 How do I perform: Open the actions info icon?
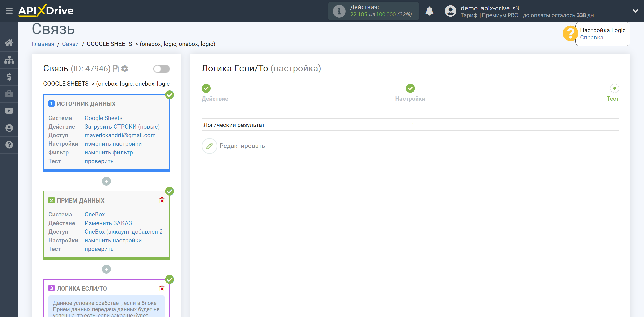coord(339,11)
